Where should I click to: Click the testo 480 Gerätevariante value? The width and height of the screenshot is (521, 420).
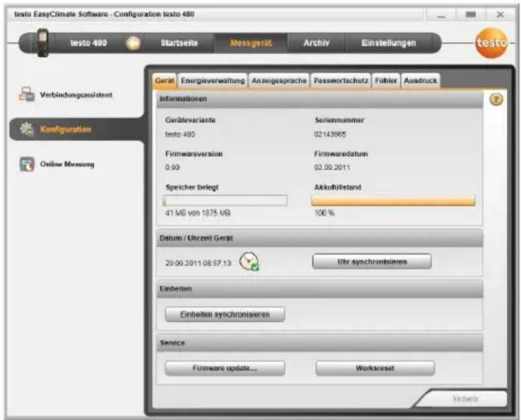coord(180,135)
